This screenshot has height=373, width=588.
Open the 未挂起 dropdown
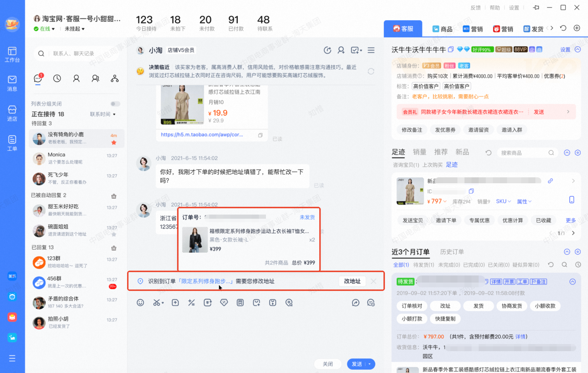(x=75, y=29)
